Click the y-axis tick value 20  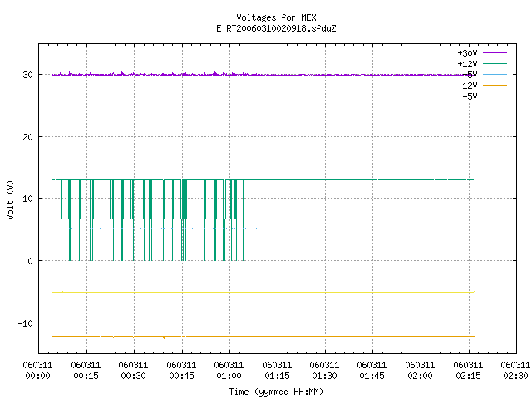[27, 137]
